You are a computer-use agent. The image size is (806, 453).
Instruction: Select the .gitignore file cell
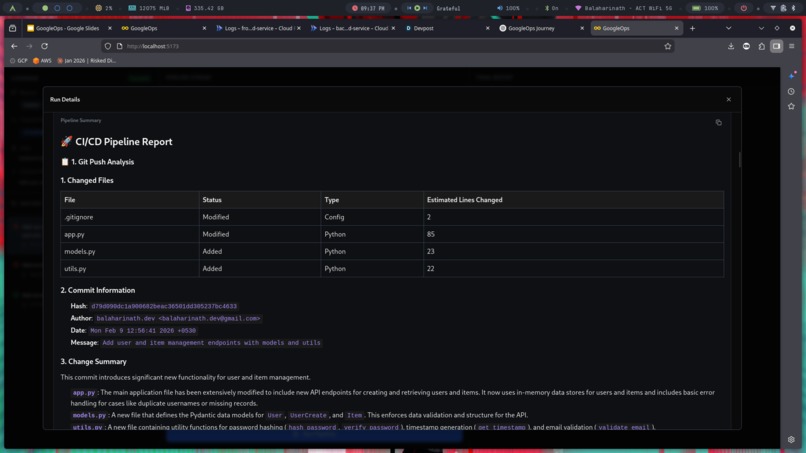(130, 217)
